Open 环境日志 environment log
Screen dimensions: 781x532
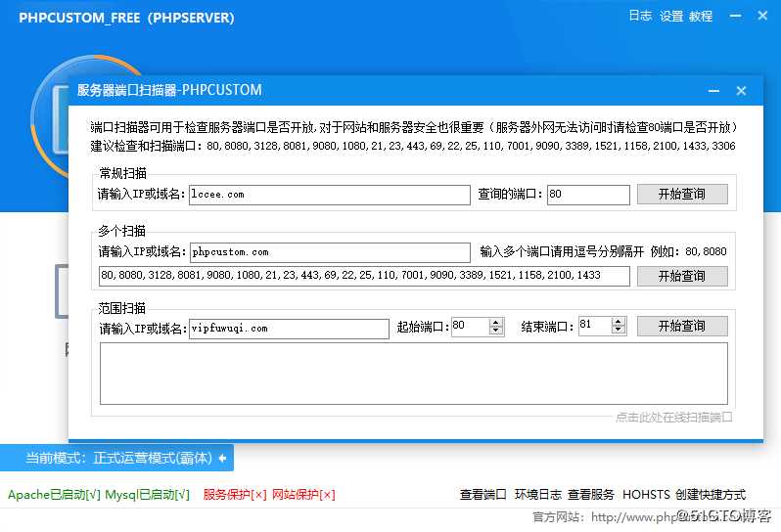(x=538, y=495)
